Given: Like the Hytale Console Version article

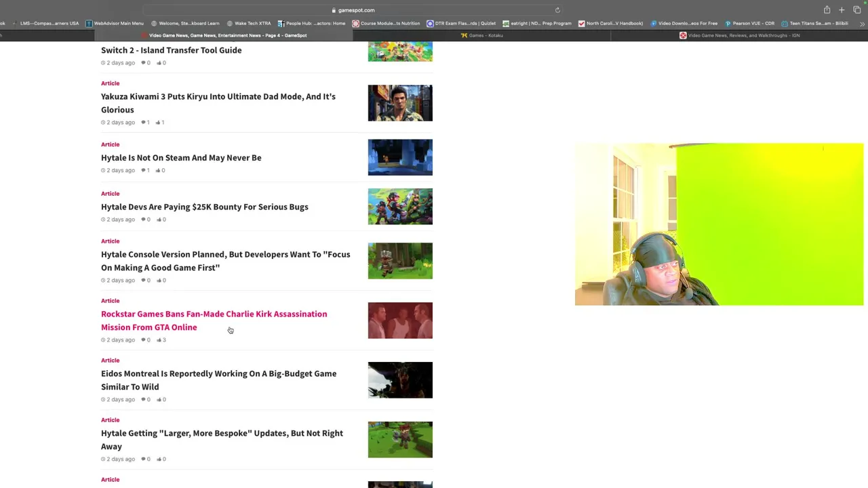Looking at the screenshot, I should 161,281.
